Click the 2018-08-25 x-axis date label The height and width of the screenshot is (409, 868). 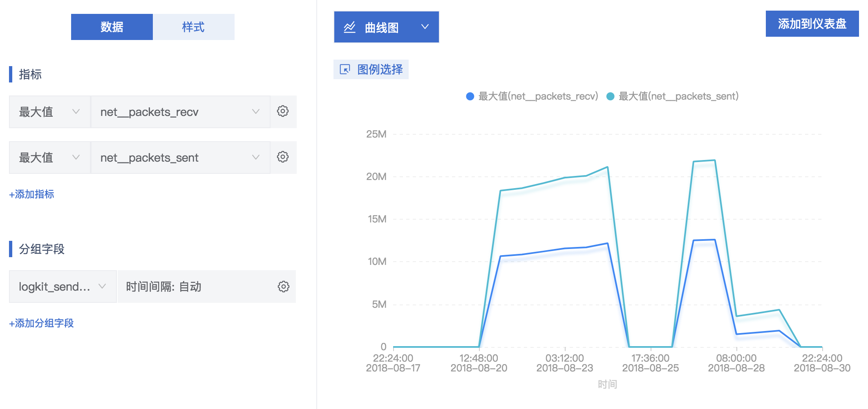pyautogui.click(x=651, y=368)
